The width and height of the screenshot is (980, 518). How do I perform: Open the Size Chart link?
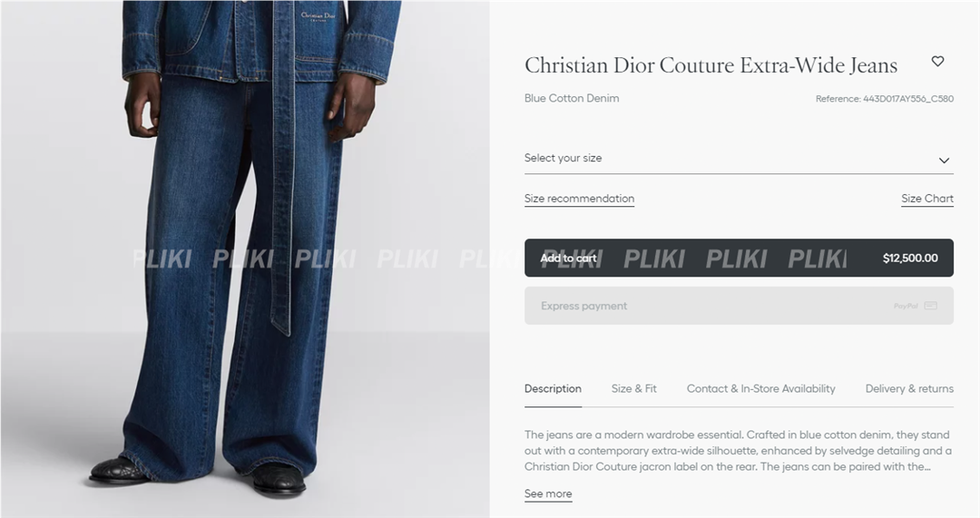pyautogui.click(x=926, y=199)
